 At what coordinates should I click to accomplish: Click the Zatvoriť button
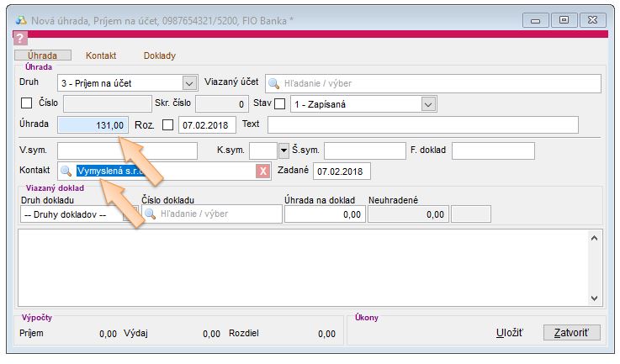pyautogui.click(x=570, y=333)
